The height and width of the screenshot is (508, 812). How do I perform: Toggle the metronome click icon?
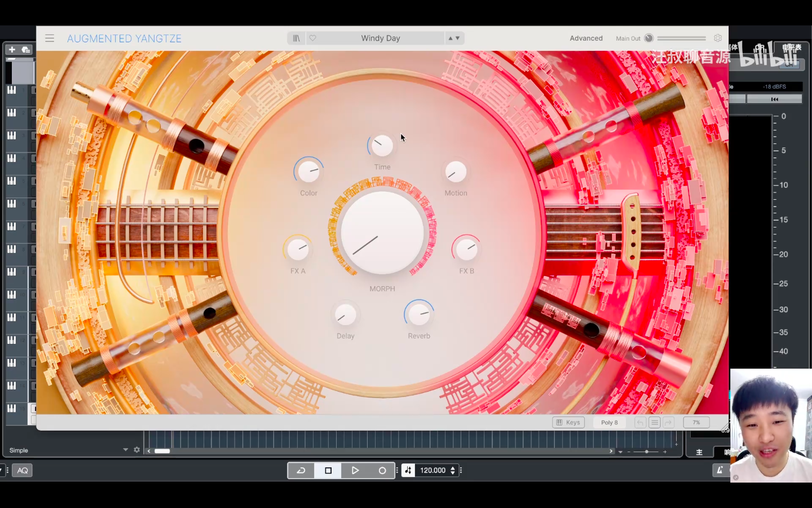coord(720,470)
